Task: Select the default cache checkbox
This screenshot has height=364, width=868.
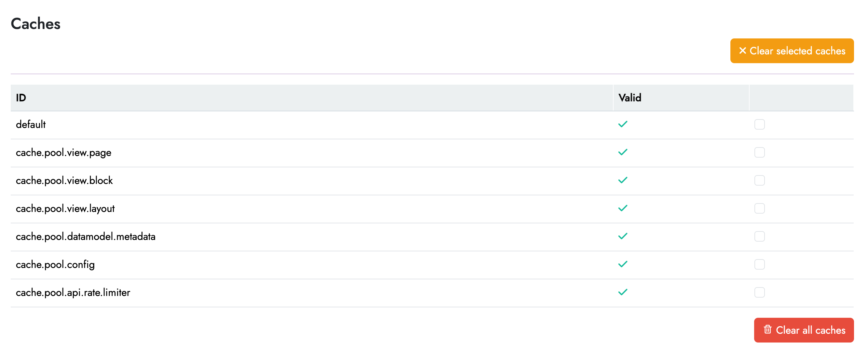Action: click(x=759, y=124)
